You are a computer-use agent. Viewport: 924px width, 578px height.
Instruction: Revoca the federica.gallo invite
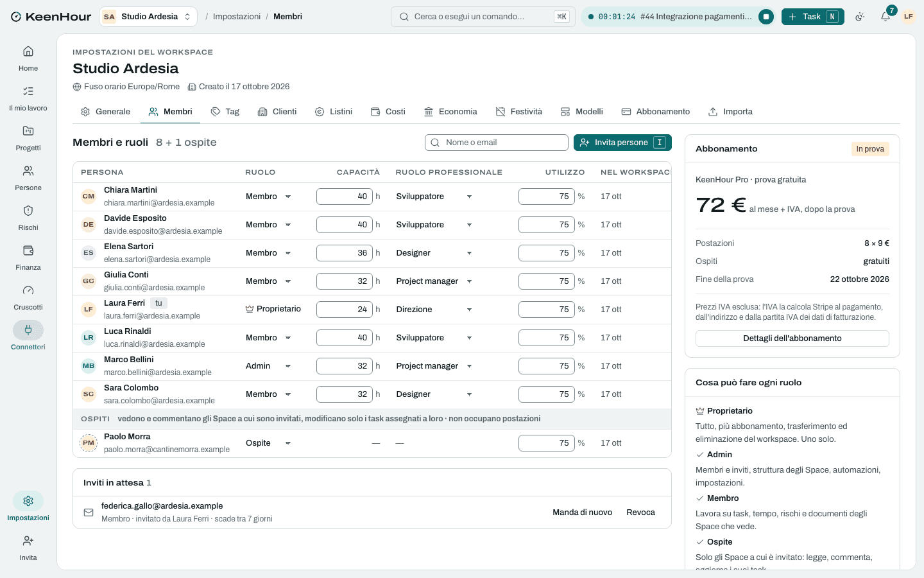pyautogui.click(x=640, y=512)
